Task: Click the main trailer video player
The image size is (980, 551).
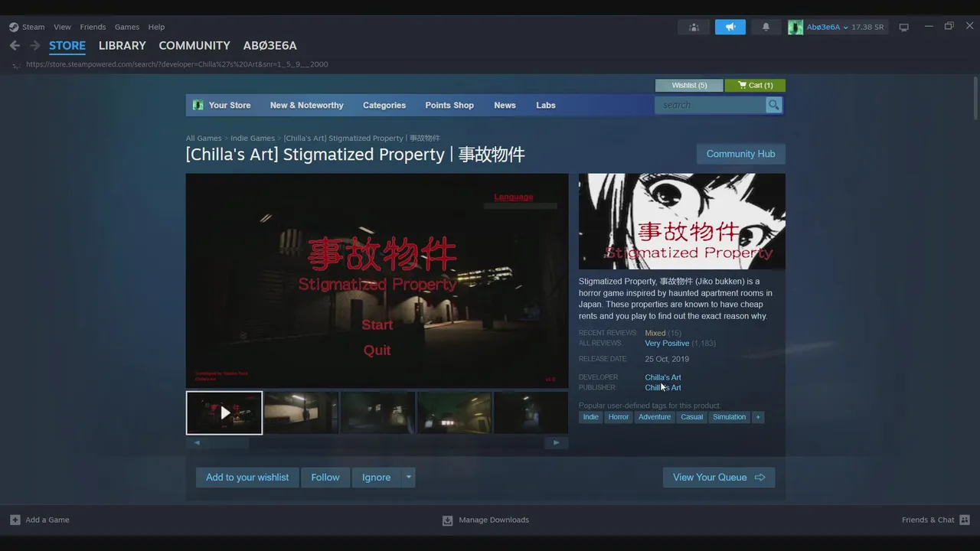Action: [x=377, y=281]
